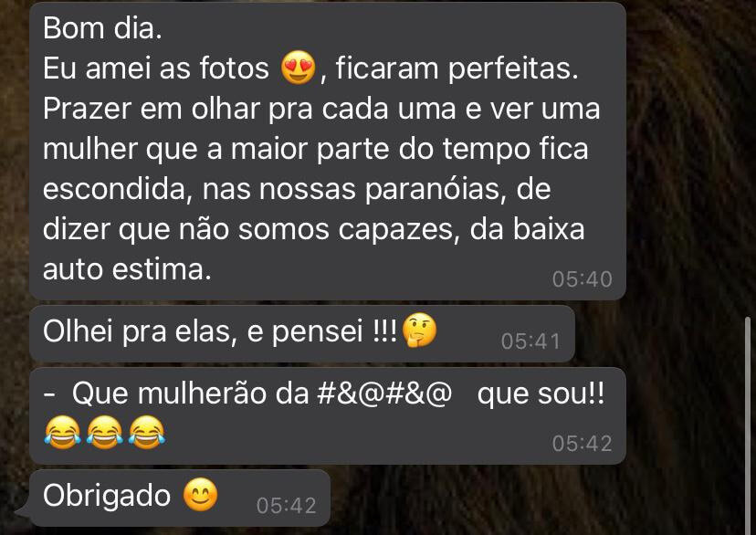The height and width of the screenshot is (535, 756).
Task: Click the 05:41 timestamp
Action: [x=530, y=341]
